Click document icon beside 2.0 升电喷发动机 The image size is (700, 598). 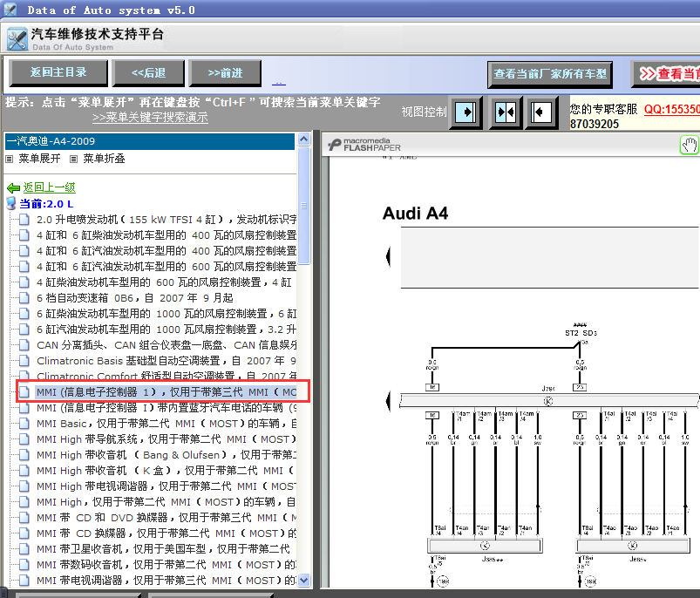pyautogui.click(x=24, y=220)
